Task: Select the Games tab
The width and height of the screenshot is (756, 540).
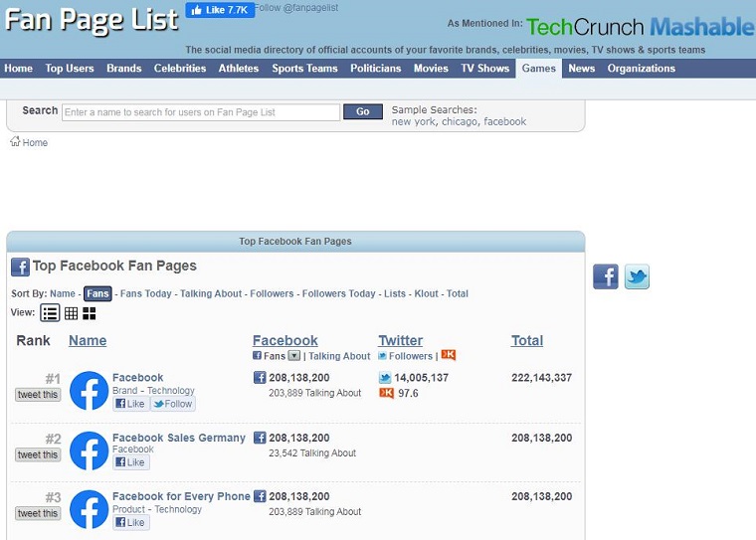Action: [538, 69]
